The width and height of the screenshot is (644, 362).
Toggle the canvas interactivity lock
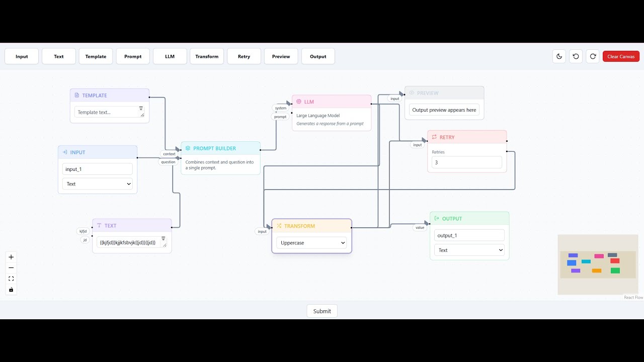(11, 290)
